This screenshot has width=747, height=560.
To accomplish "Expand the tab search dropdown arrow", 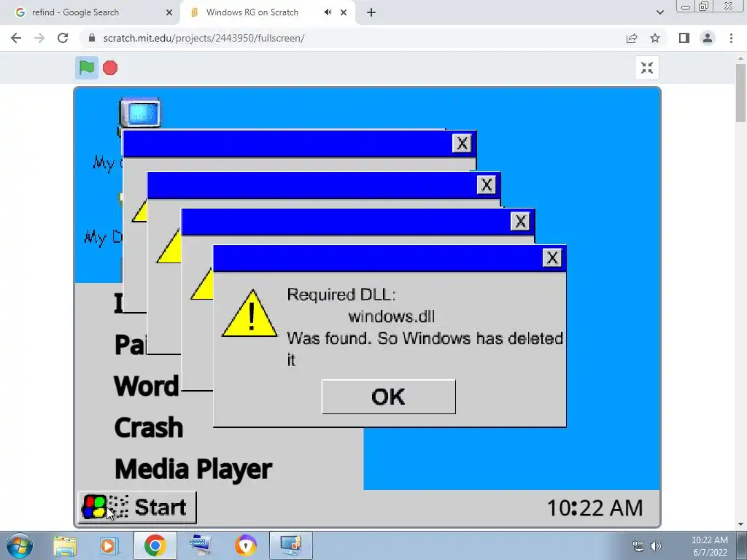I will (x=659, y=12).
